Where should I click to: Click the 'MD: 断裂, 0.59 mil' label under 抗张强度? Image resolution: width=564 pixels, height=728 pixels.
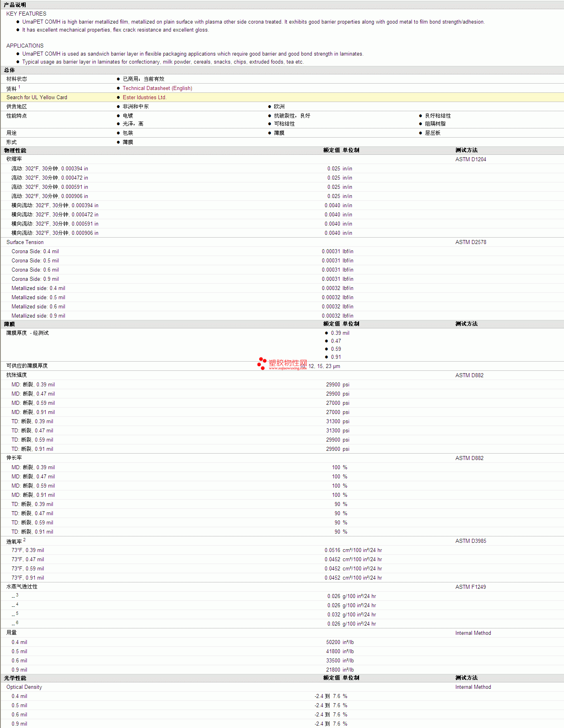pyautogui.click(x=33, y=403)
